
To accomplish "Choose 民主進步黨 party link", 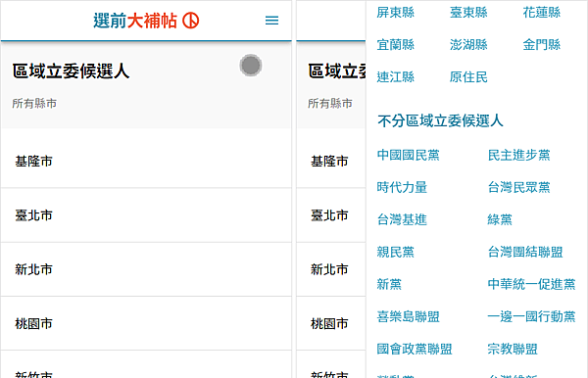I will [x=518, y=155].
